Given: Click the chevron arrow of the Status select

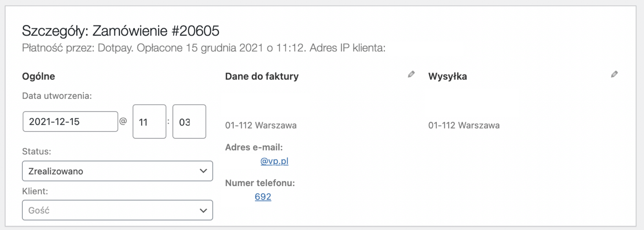Looking at the screenshot, I should point(203,171).
